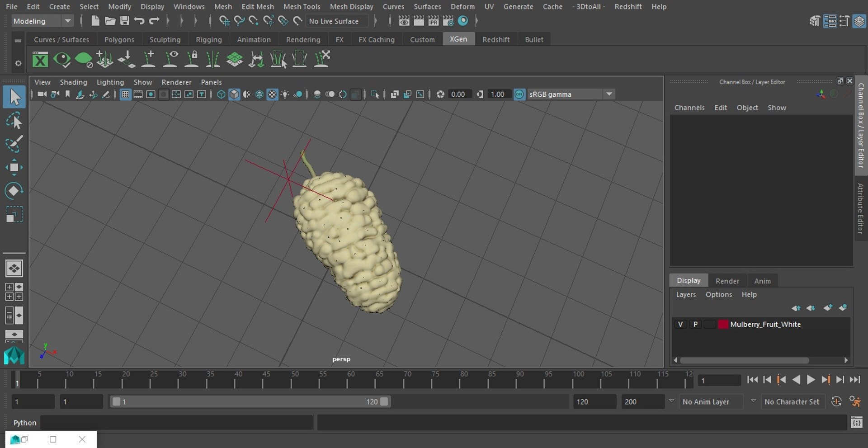This screenshot has width=868, height=448.
Task: Open the Render View clapboard eye icon
Action: click(404, 21)
